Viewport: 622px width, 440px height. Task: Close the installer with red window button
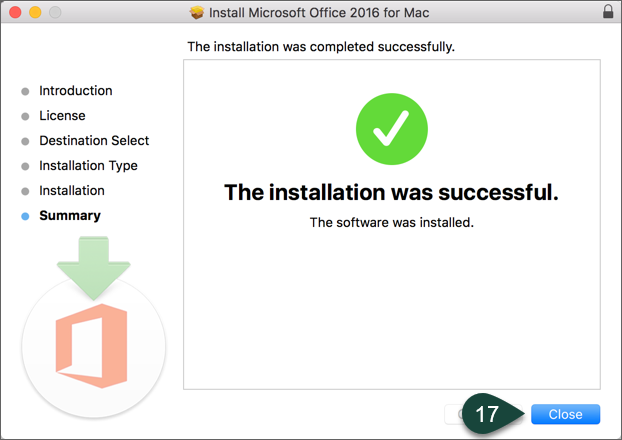tap(13, 12)
